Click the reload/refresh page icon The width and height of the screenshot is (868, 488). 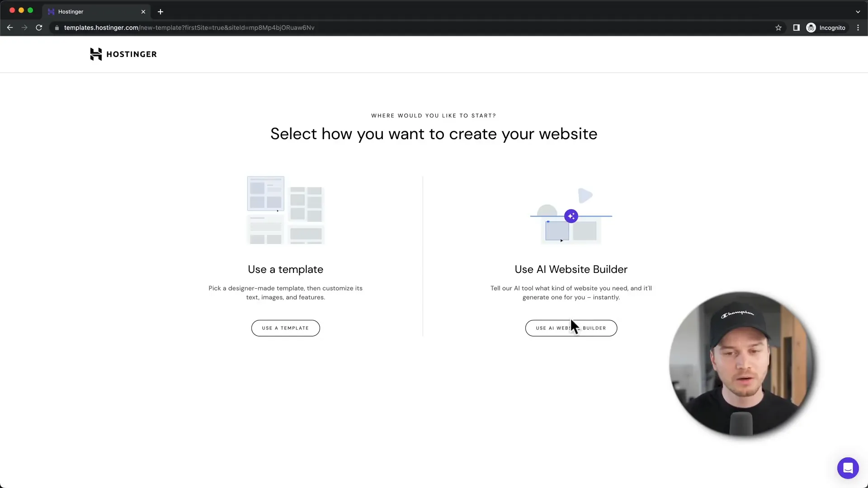click(x=39, y=28)
